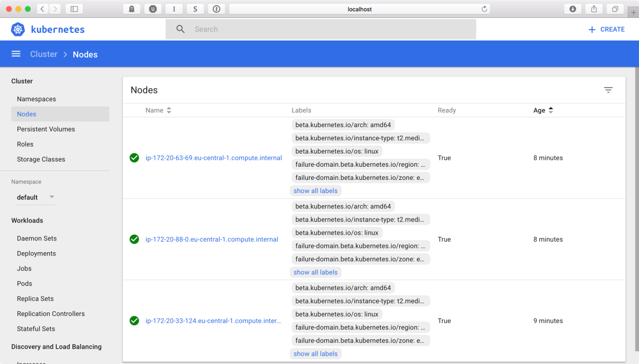Select Deployments in the sidebar
This screenshot has width=639, height=364.
(36, 253)
